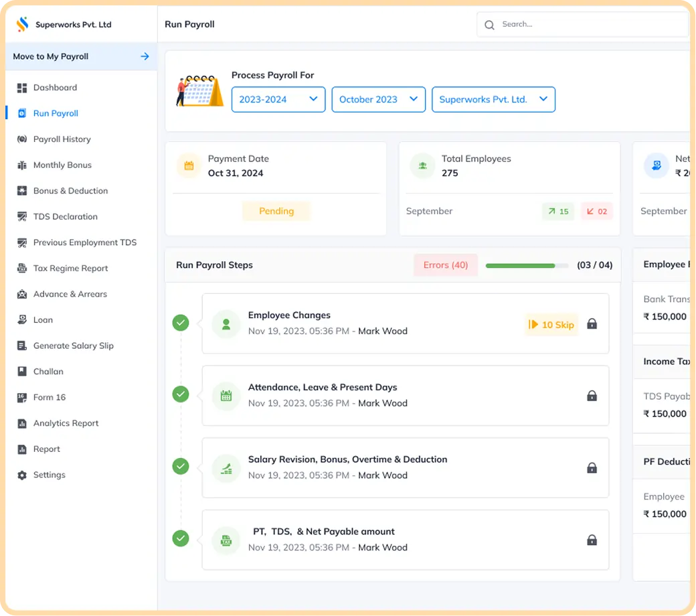
Task: Open Settings gear icon
Action: 21,475
